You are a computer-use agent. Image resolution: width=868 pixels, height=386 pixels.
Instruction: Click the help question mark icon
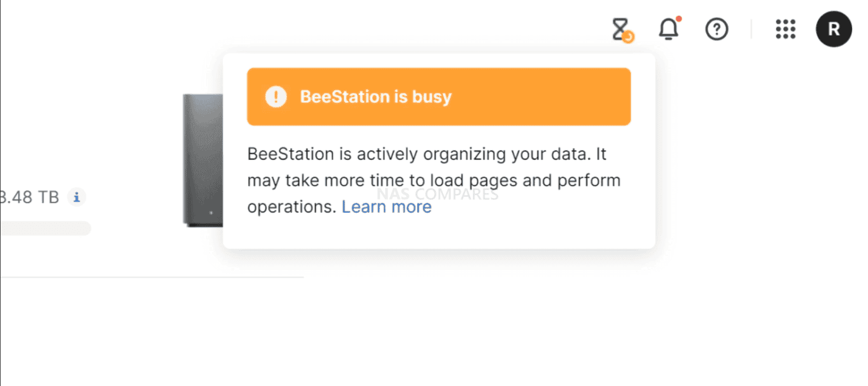(716, 30)
